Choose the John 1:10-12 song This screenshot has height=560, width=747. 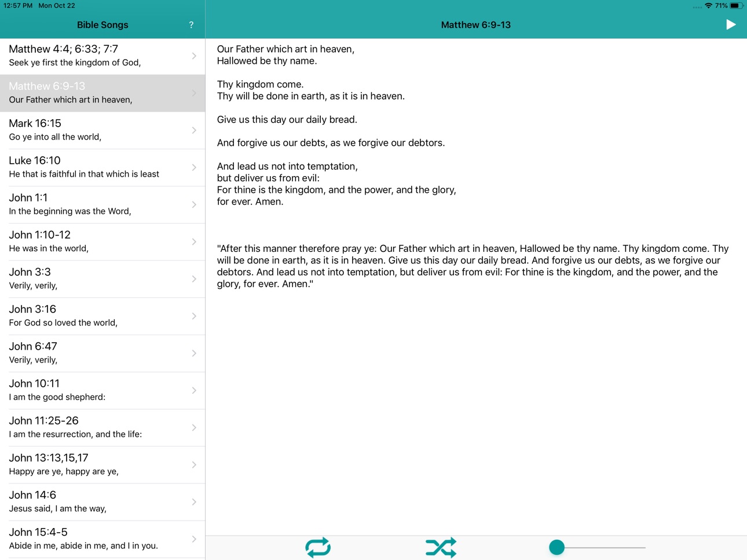[x=102, y=241]
